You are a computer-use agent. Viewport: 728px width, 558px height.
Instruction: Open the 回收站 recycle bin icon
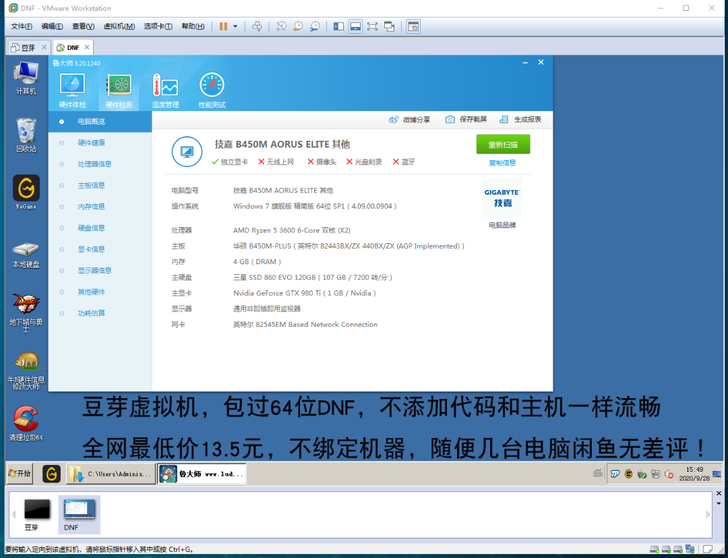(26, 136)
